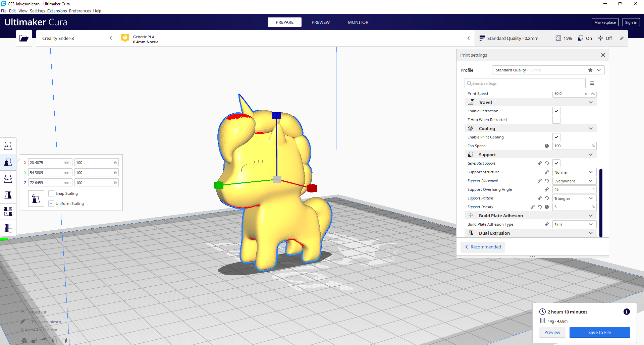Screen dimensions: 644x345
Task: Collapse the Build Plate Adhesion section
Action: pyautogui.click(x=531, y=216)
